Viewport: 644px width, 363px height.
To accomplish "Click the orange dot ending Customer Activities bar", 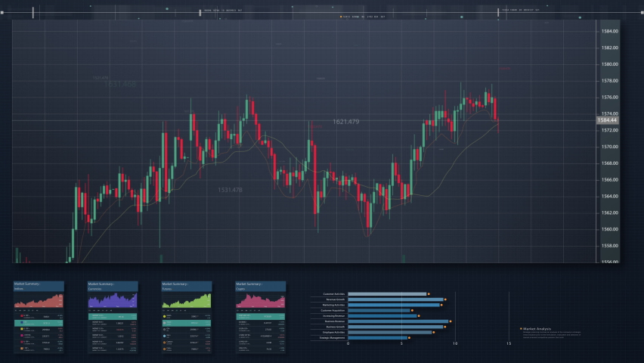I will tap(429, 294).
